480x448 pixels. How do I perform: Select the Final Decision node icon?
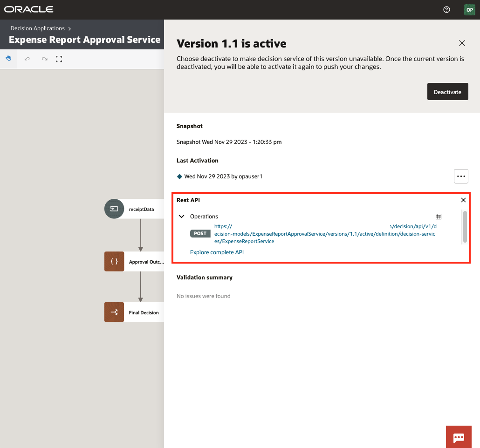tap(114, 312)
